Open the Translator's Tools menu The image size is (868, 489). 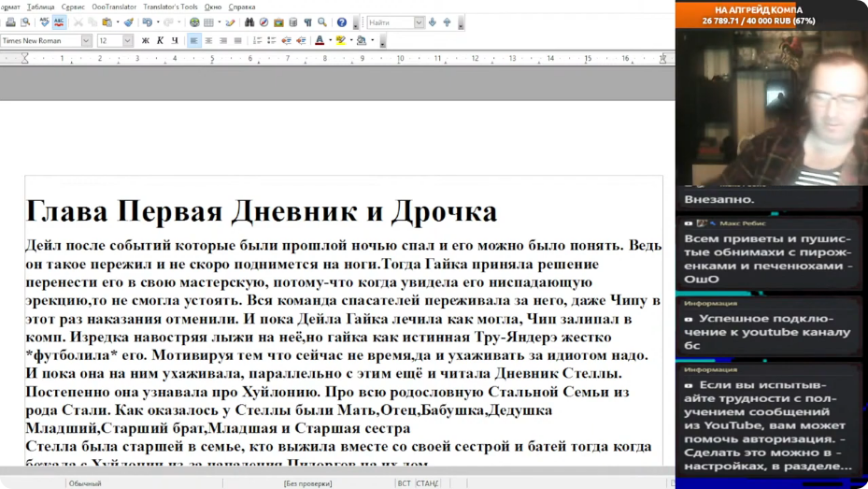170,7
